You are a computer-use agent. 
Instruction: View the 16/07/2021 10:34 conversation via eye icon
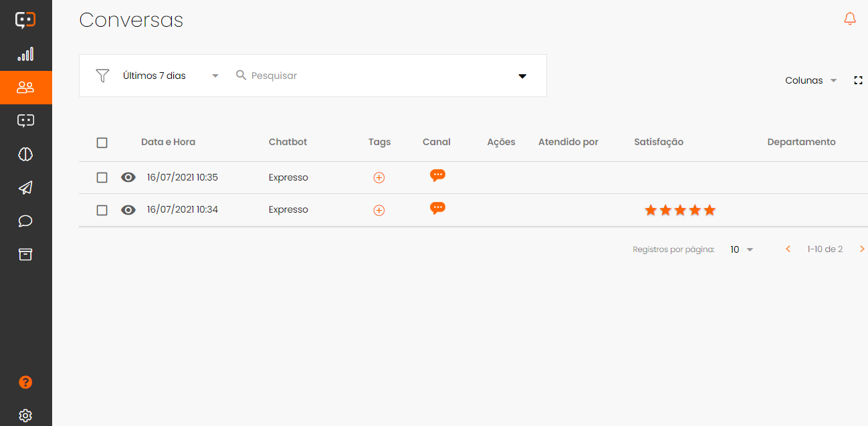[x=128, y=210]
